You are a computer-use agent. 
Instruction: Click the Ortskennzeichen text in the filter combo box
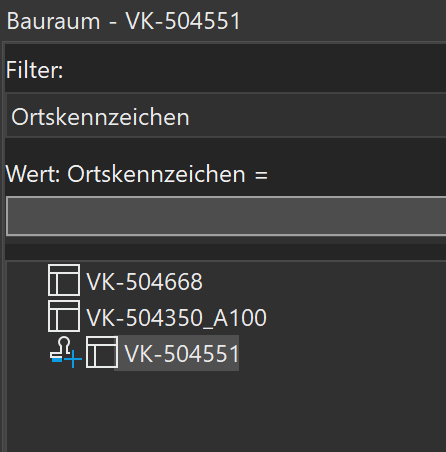coord(100,117)
